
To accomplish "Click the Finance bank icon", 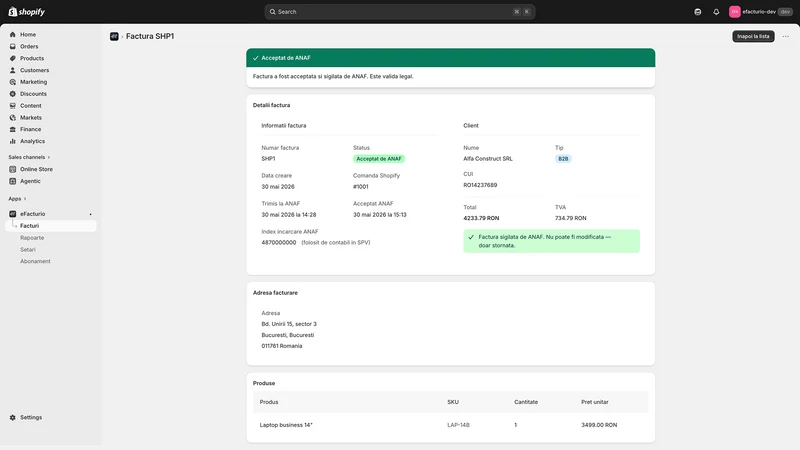I will click(x=13, y=130).
